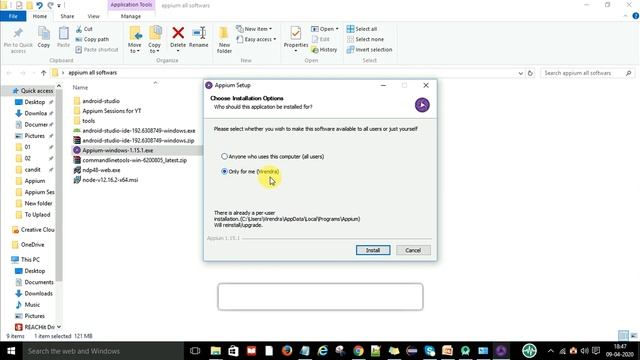This screenshot has width=640, height=360.
Task: Open Firefox from the taskbar
Action: [x=287, y=351]
